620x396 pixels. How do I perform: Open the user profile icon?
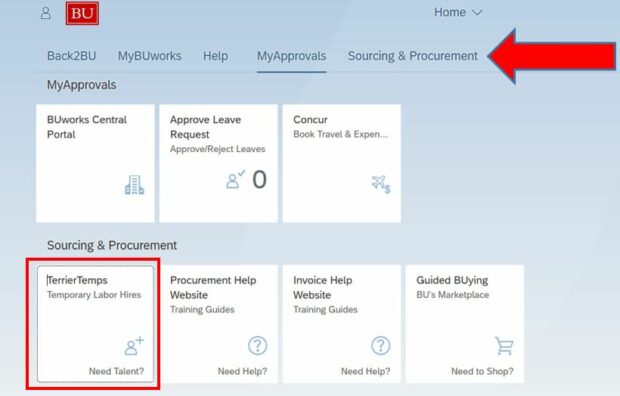46,13
